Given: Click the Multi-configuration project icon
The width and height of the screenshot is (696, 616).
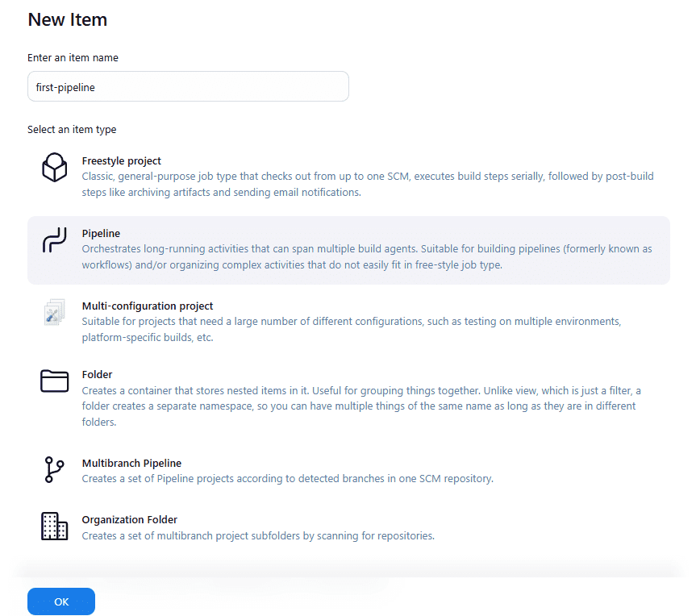Looking at the screenshot, I should coord(55,313).
